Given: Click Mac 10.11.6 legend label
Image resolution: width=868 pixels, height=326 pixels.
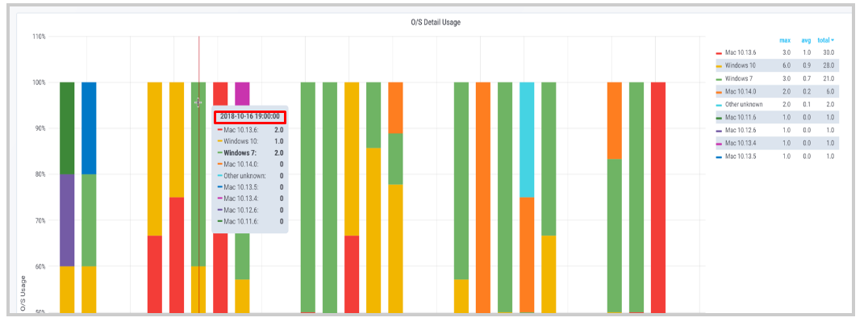Looking at the screenshot, I should [743, 117].
